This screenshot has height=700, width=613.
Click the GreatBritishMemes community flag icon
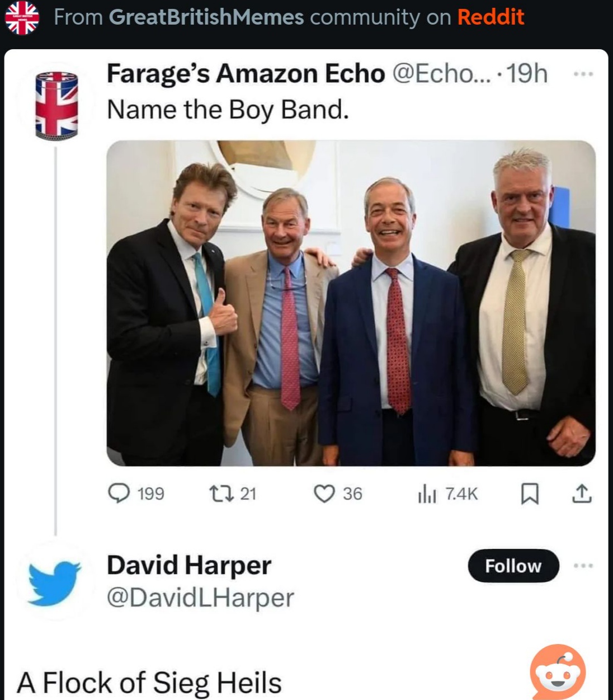(x=22, y=18)
